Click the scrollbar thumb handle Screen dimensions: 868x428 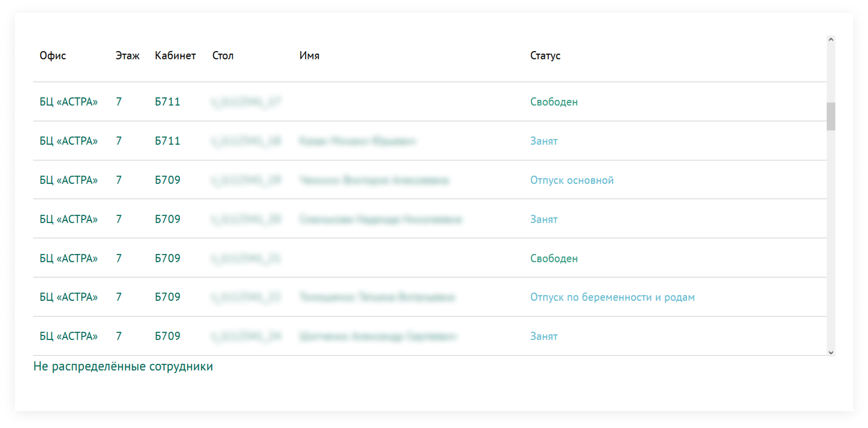tap(831, 116)
